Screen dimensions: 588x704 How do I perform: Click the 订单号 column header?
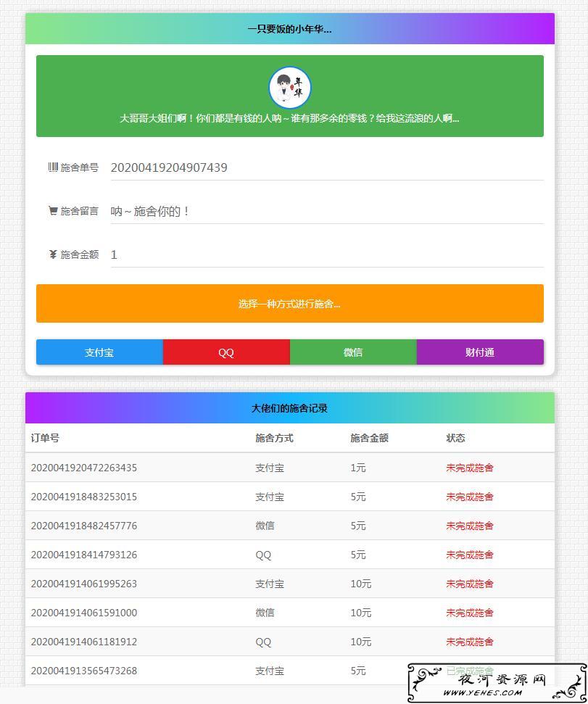tap(45, 438)
